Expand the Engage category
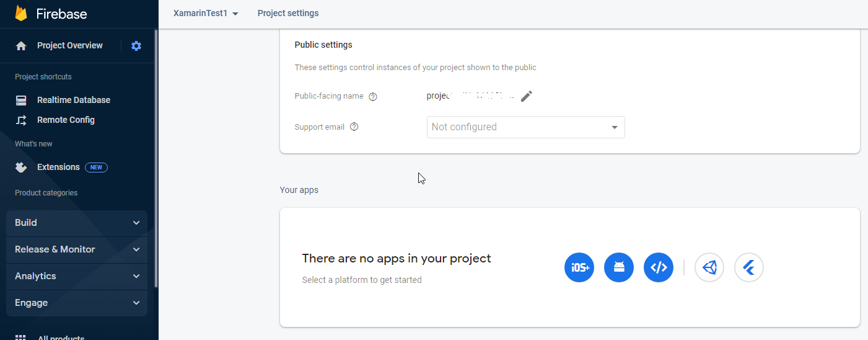Viewport: 868px width, 340px height. click(77, 303)
